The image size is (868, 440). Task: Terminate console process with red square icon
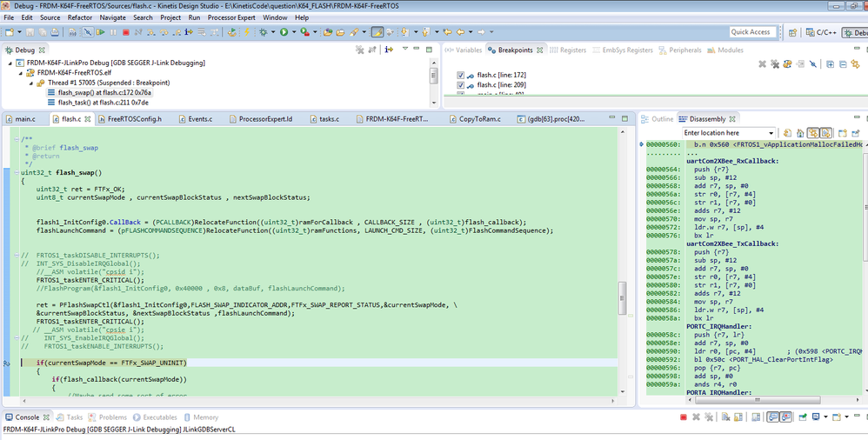pyautogui.click(x=684, y=417)
